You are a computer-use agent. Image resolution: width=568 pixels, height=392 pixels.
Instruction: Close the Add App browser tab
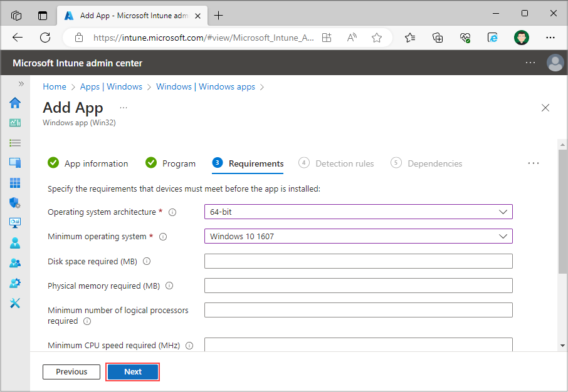[x=197, y=16]
